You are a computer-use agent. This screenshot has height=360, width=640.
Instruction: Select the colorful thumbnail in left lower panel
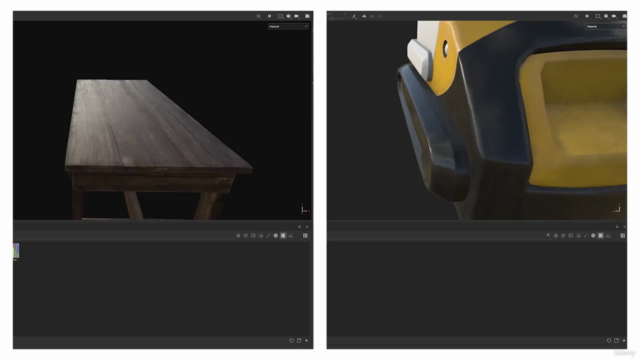pos(16,251)
